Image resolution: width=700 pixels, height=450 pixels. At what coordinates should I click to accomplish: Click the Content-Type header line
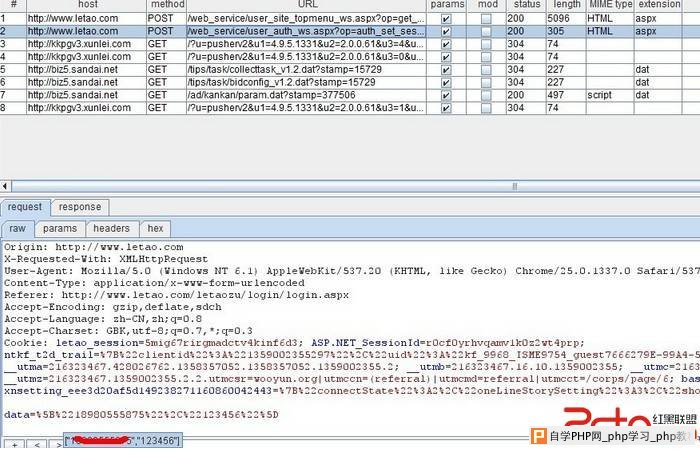point(154,283)
